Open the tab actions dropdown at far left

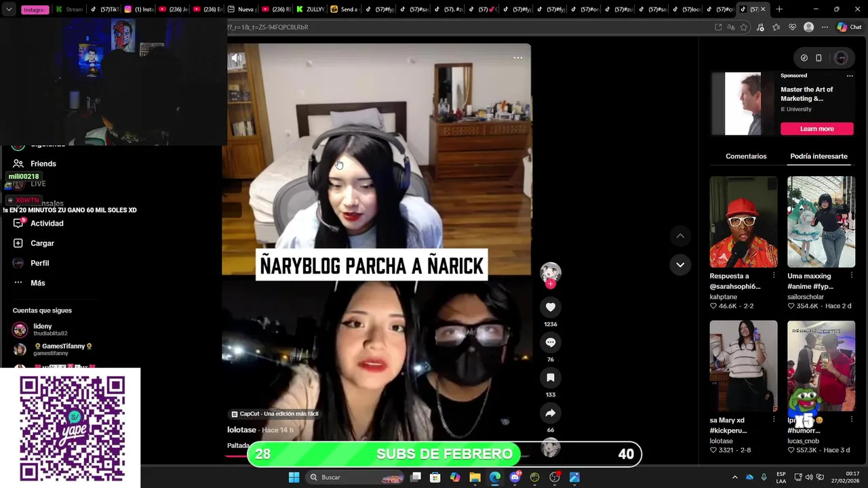9,9
